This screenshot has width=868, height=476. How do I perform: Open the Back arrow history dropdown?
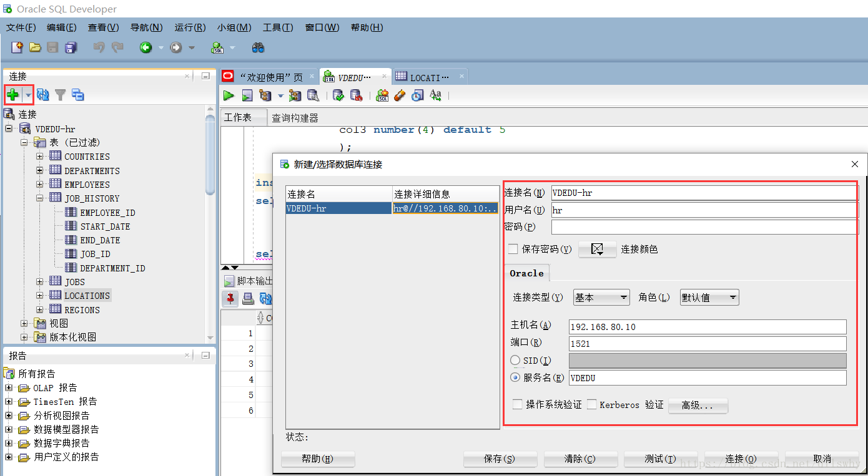click(x=160, y=47)
